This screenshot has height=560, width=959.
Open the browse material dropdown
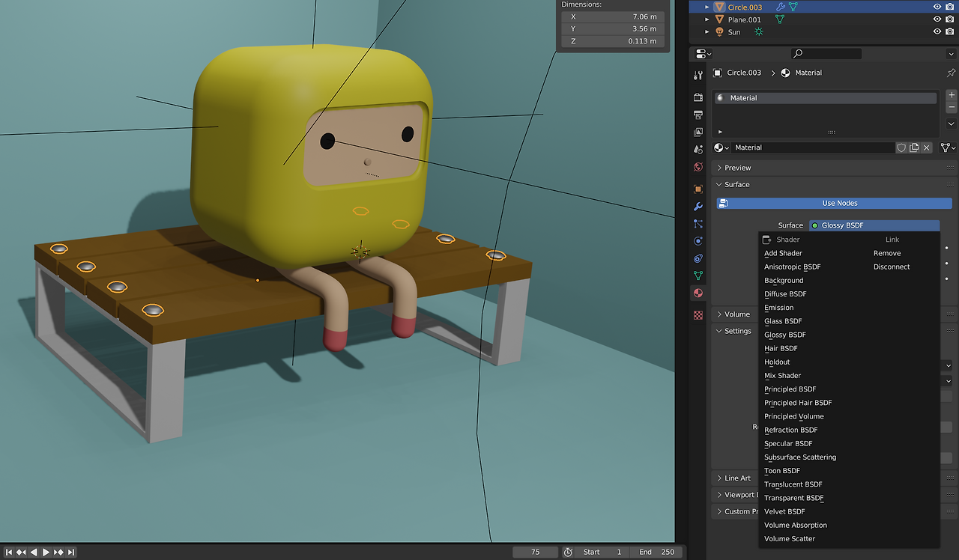(722, 147)
